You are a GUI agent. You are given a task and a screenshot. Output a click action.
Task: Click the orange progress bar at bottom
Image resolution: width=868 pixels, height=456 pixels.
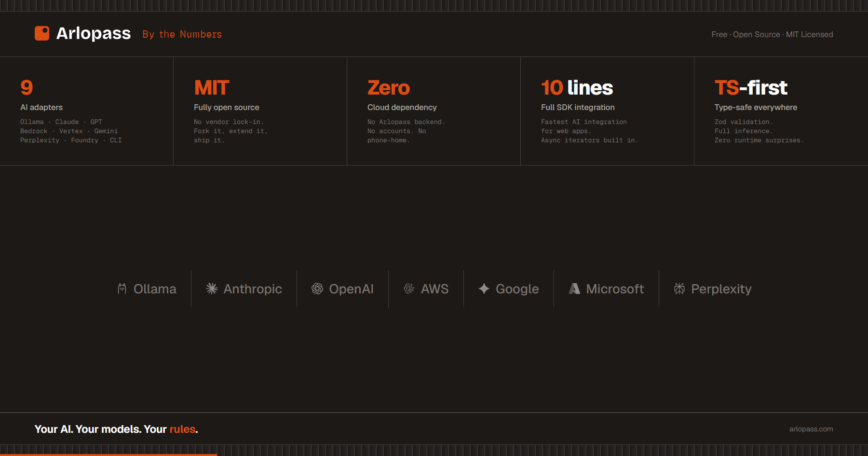point(108,455)
